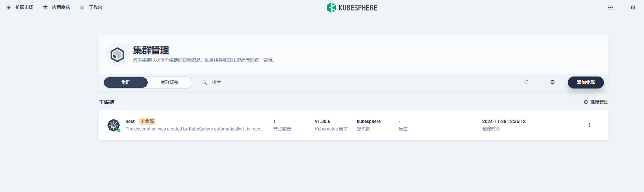The width and height of the screenshot is (644, 192).
Task: Click the 提供商 label
Action: tap(364, 129)
